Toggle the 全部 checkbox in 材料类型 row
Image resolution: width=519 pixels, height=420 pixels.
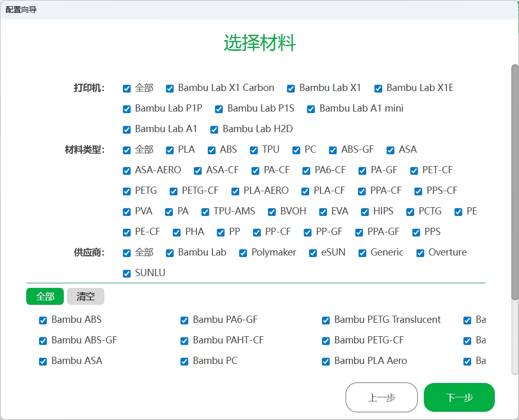pos(127,150)
